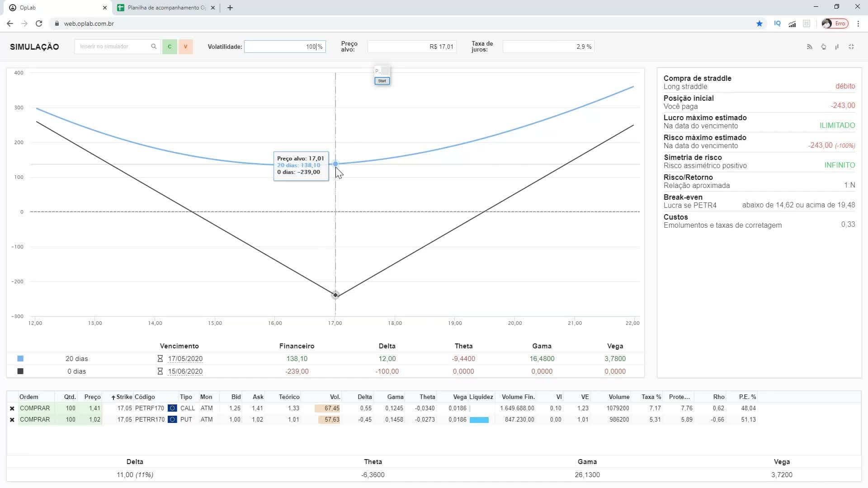Click the hourglass icon beside 17/05/2020
This screenshot has height=488, width=868.
point(160,359)
